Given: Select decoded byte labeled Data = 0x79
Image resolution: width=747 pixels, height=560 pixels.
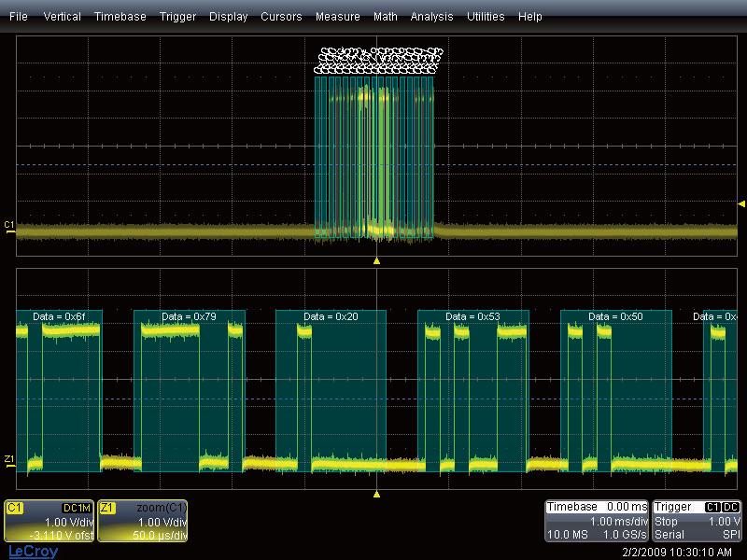Looking at the screenshot, I should [189, 316].
